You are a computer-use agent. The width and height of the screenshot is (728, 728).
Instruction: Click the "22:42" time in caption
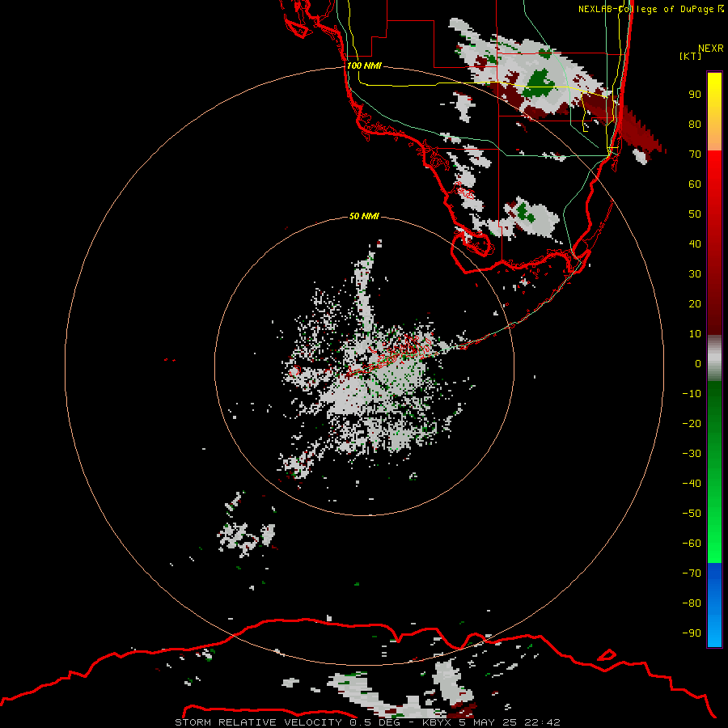(542, 722)
